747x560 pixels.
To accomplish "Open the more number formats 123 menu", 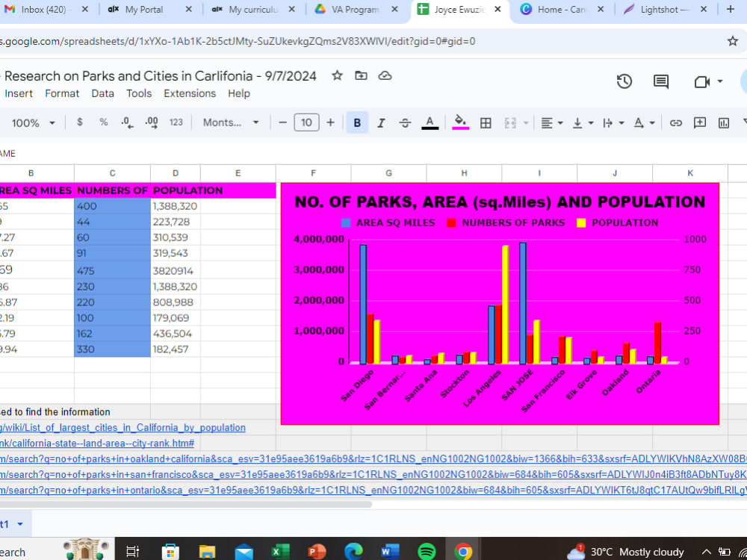I will pos(176,122).
